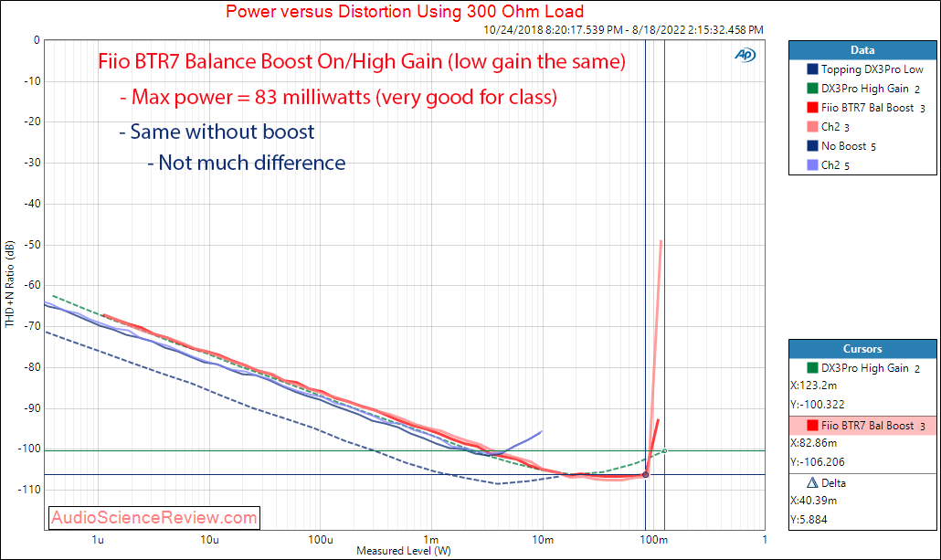
Task: Click the X:82.86m cursor value
Action: (x=814, y=443)
